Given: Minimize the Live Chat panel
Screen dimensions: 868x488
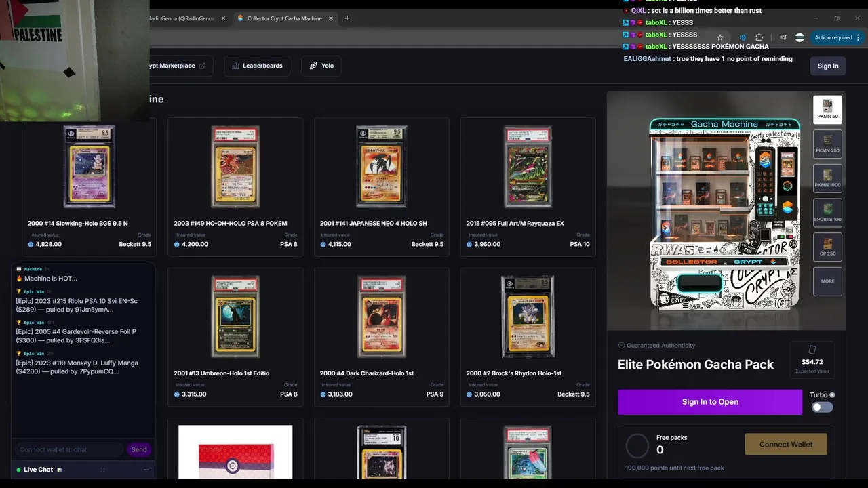Looking at the screenshot, I should [x=146, y=470].
